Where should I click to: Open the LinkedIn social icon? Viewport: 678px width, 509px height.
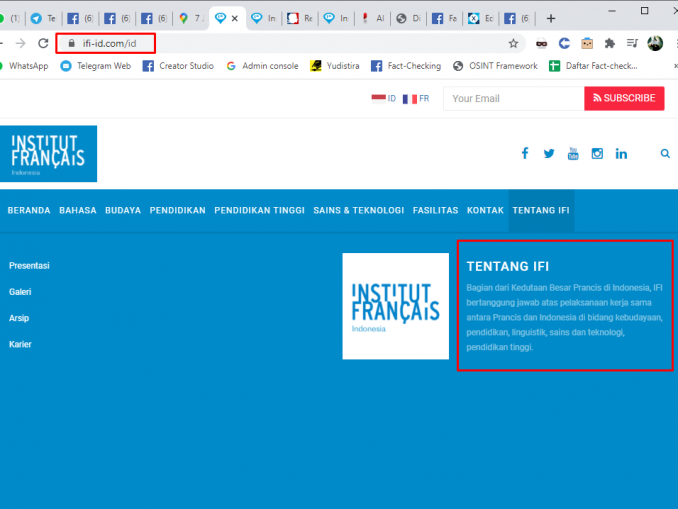point(621,154)
